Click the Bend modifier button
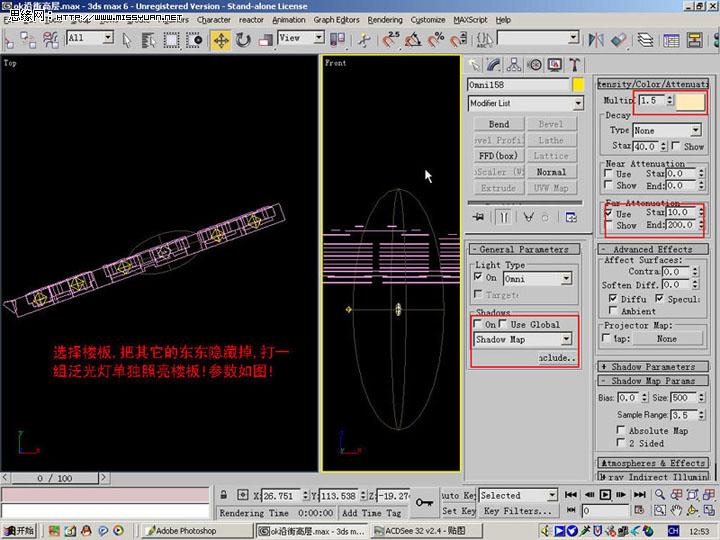Image resolution: width=720 pixels, height=540 pixels. 499,124
